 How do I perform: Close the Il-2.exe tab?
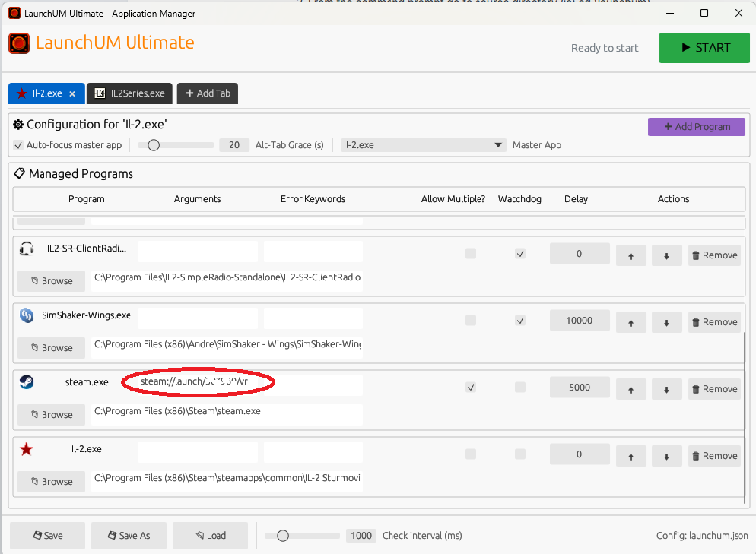pyautogui.click(x=72, y=94)
